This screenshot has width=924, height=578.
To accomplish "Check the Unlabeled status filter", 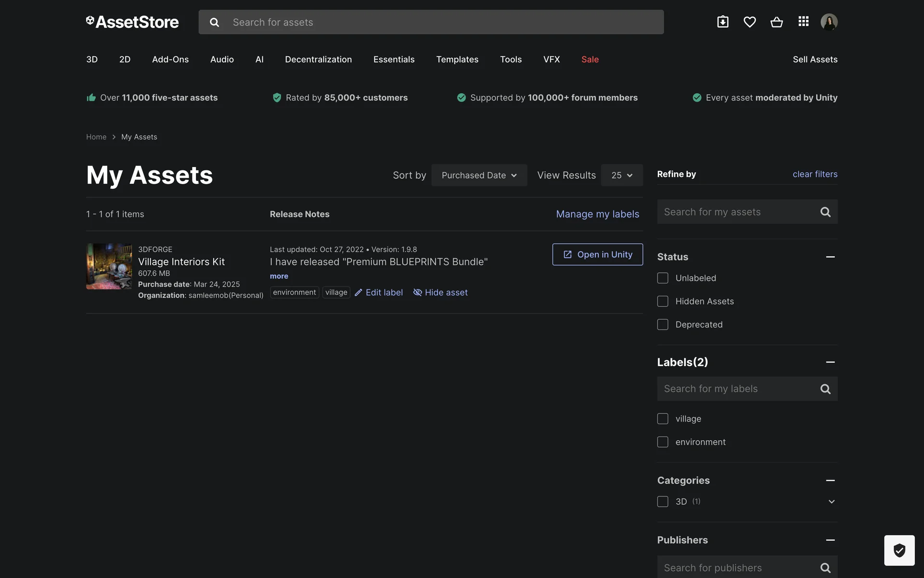I will (663, 278).
